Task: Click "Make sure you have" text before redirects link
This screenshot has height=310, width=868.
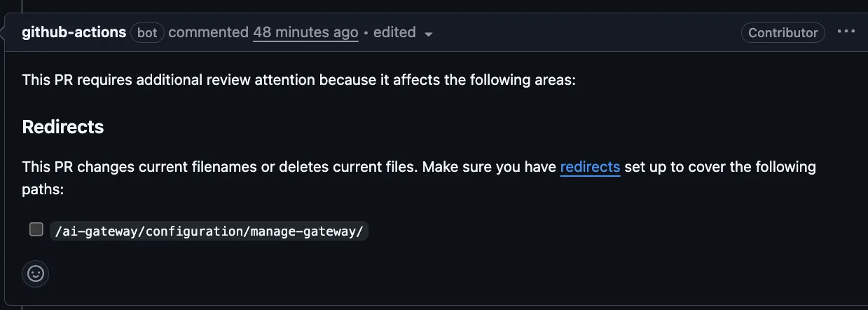Action: 489,167
